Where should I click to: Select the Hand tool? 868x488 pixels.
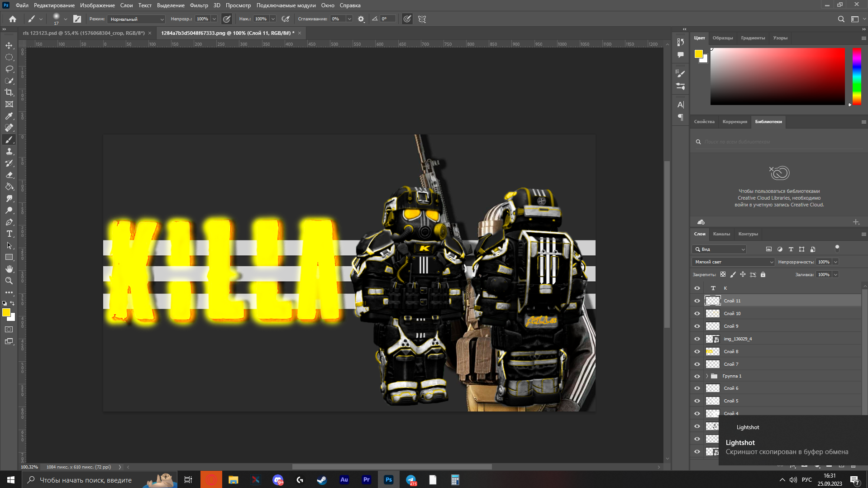coord(9,269)
